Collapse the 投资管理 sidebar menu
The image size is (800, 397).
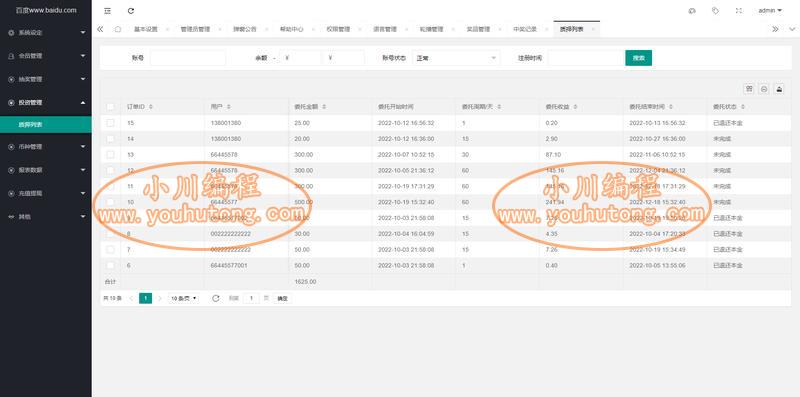[46, 103]
